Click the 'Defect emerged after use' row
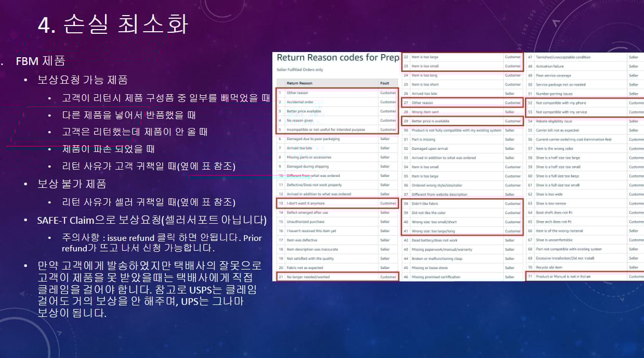644x358 pixels. tap(337, 212)
